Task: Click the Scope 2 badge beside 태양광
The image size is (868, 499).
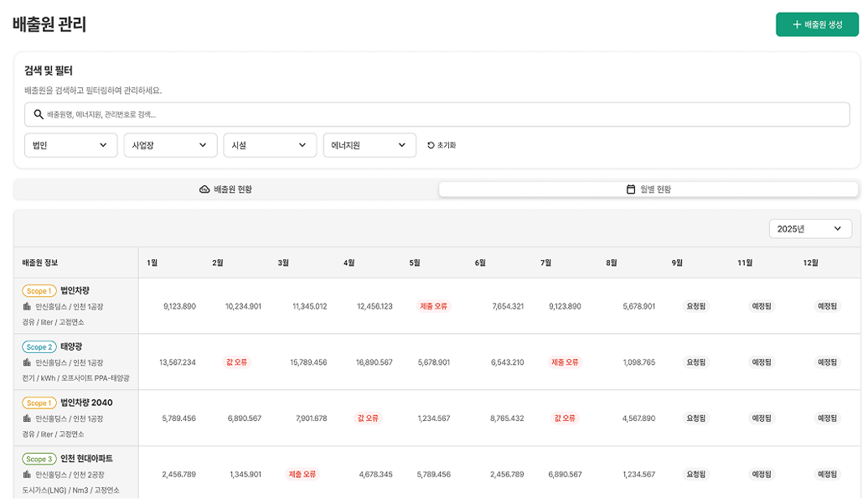Action: pyautogui.click(x=38, y=346)
